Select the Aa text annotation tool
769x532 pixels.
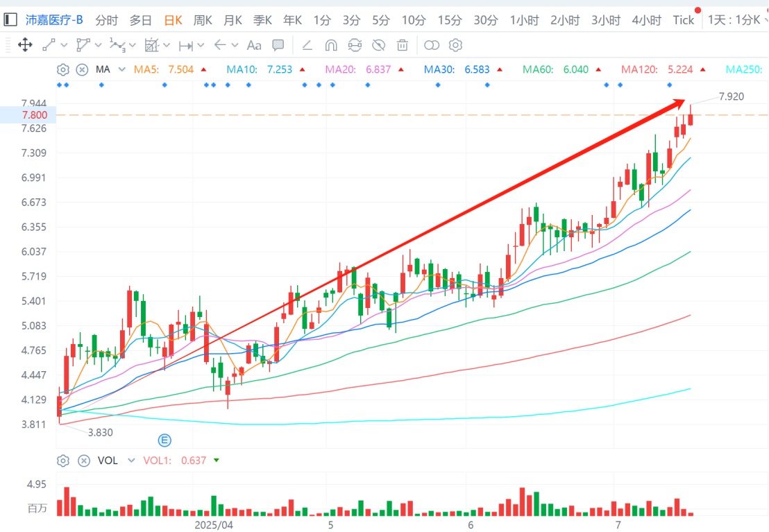[253, 46]
